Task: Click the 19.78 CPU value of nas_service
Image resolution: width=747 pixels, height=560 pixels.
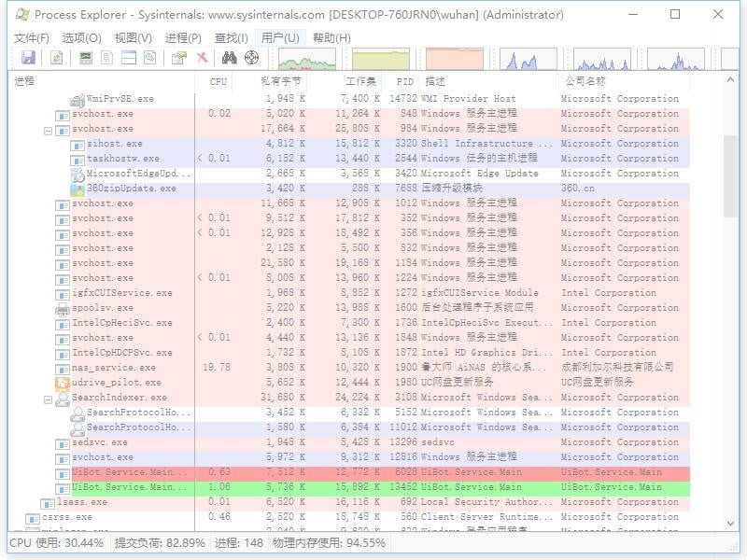Action: [x=217, y=368]
